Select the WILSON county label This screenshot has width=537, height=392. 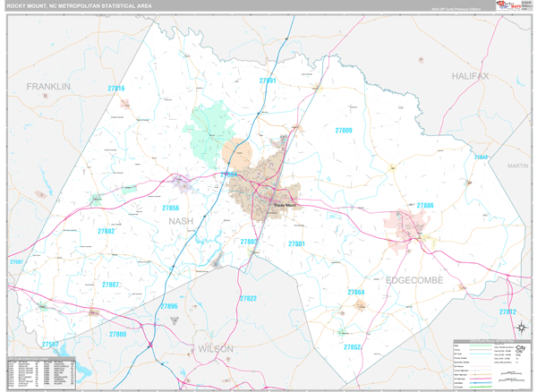[x=216, y=348]
